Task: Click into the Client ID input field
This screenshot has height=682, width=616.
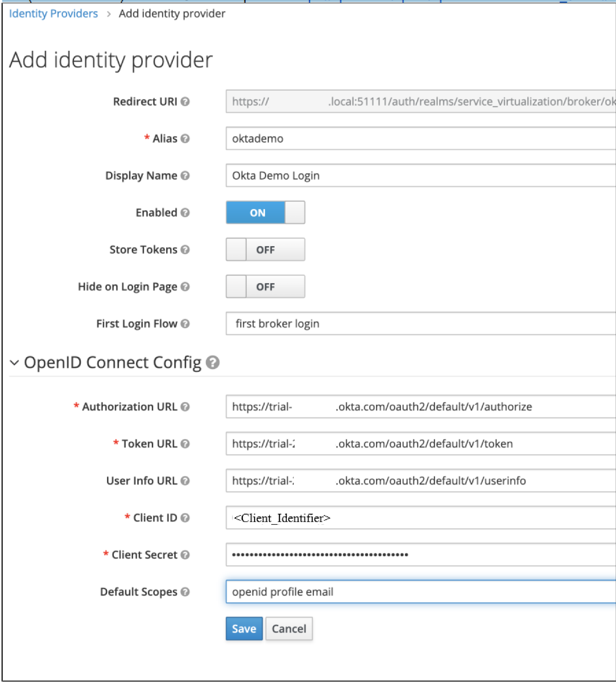Action: click(x=420, y=518)
